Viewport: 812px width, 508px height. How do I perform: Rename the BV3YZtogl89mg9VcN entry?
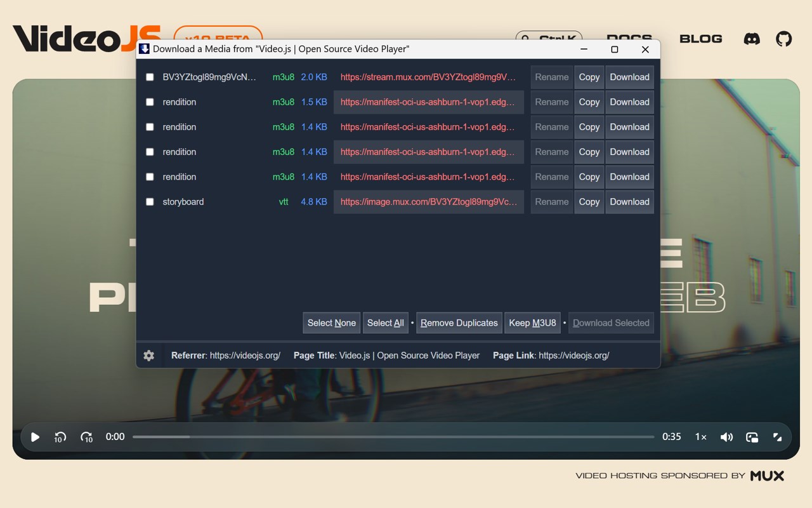pyautogui.click(x=552, y=77)
